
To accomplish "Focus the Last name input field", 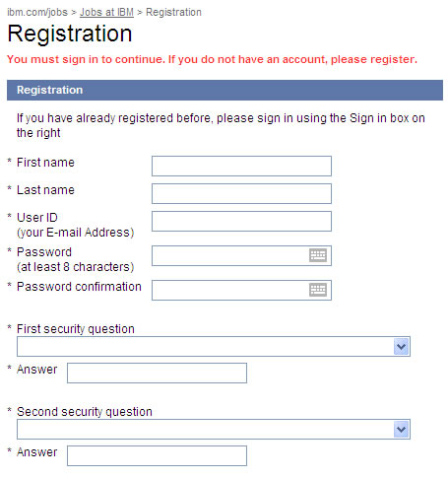I will [241, 193].
